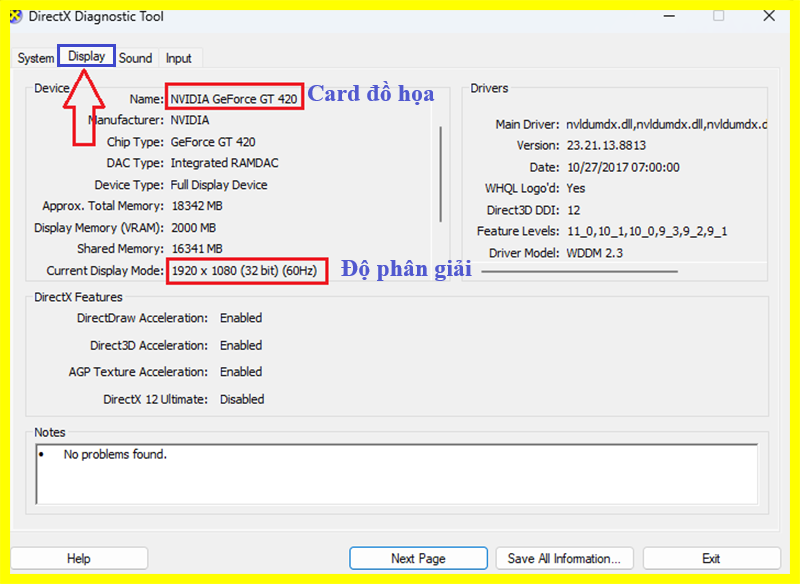Select the Integrated RAMDAC value
800x584 pixels.
(x=224, y=163)
